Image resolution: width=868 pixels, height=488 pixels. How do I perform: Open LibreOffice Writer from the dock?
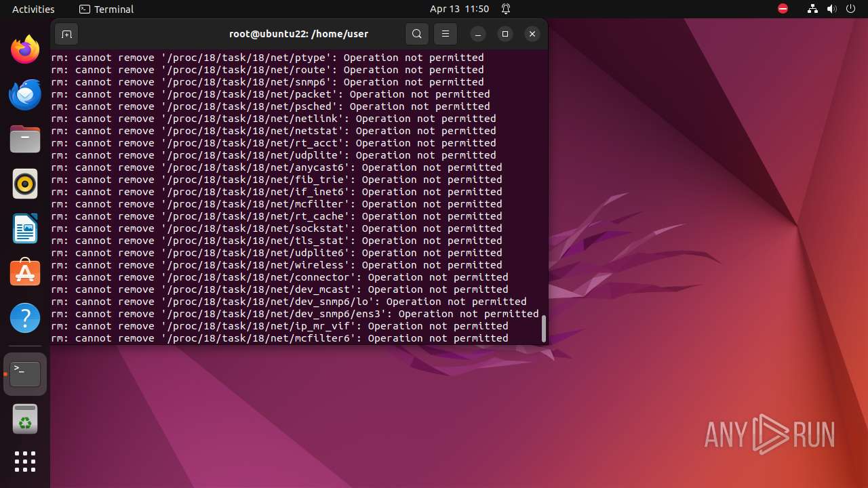coord(25,229)
